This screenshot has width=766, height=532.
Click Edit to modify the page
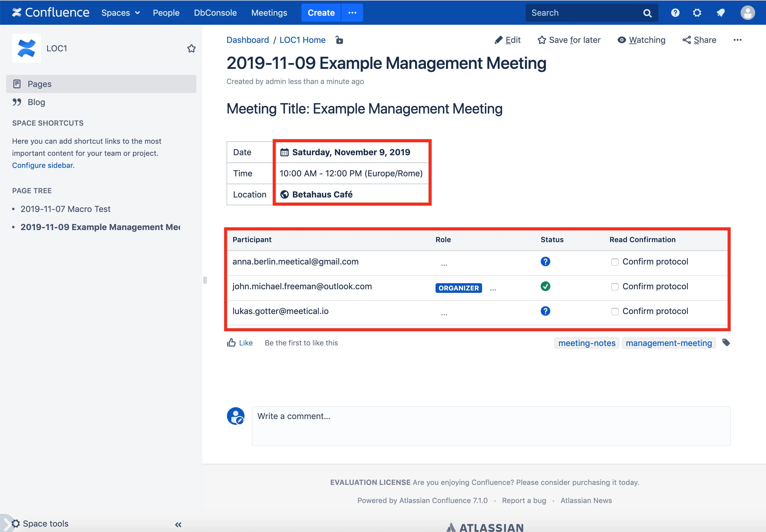pyautogui.click(x=507, y=40)
